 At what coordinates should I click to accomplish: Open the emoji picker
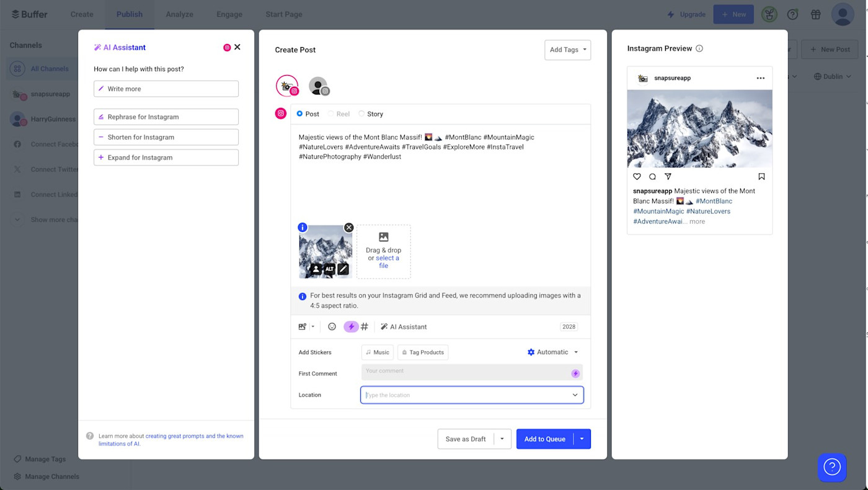point(332,327)
